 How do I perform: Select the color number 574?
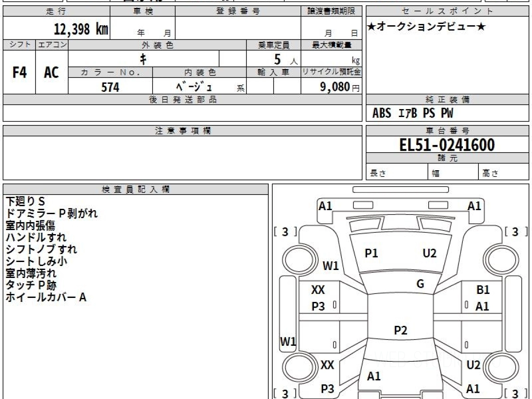coord(110,87)
